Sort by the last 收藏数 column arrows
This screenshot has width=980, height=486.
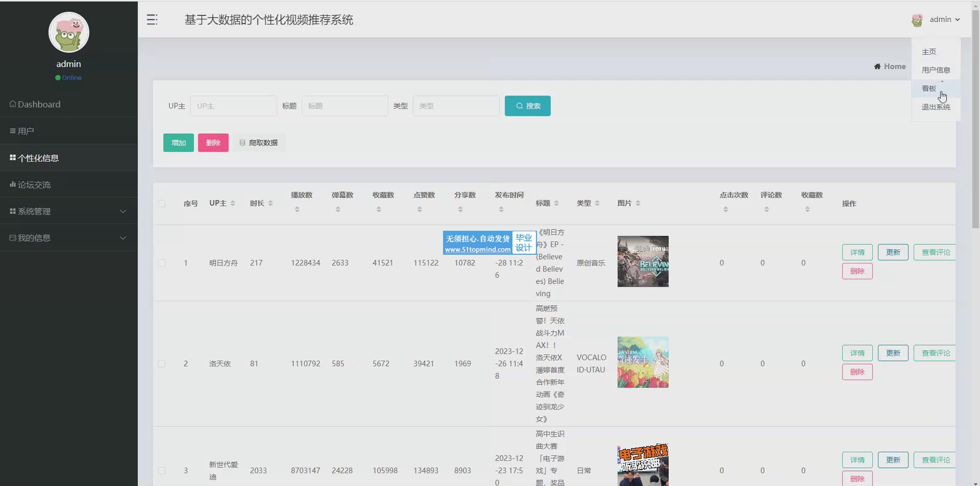807,209
